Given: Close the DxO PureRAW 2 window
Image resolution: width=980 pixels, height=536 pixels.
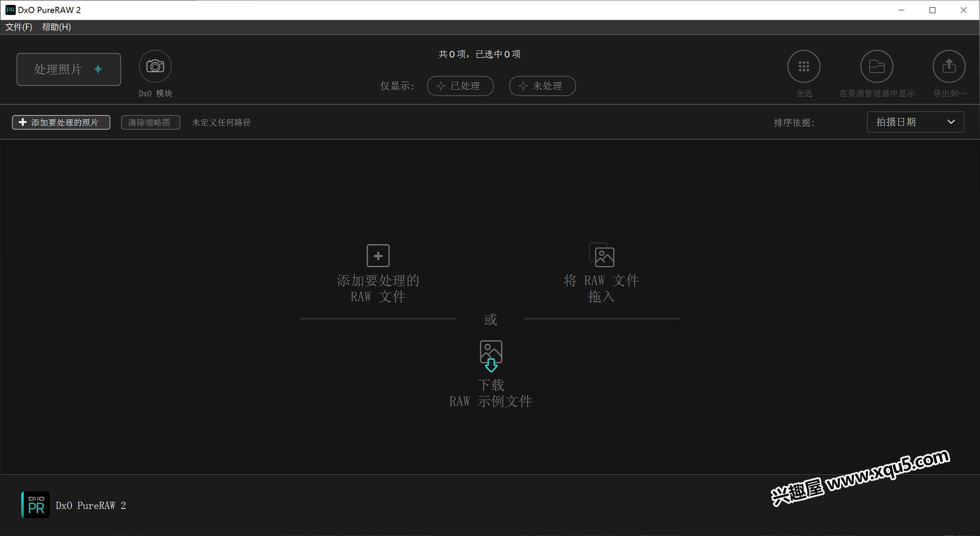Looking at the screenshot, I should pos(964,10).
